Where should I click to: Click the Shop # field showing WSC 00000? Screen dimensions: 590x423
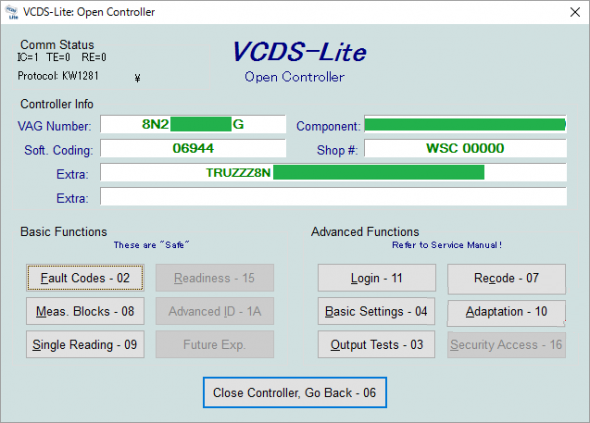pos(465,148)
